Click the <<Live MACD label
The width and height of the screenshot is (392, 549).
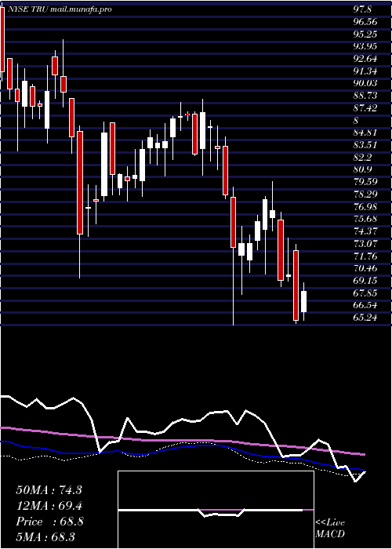click(330, 528)
